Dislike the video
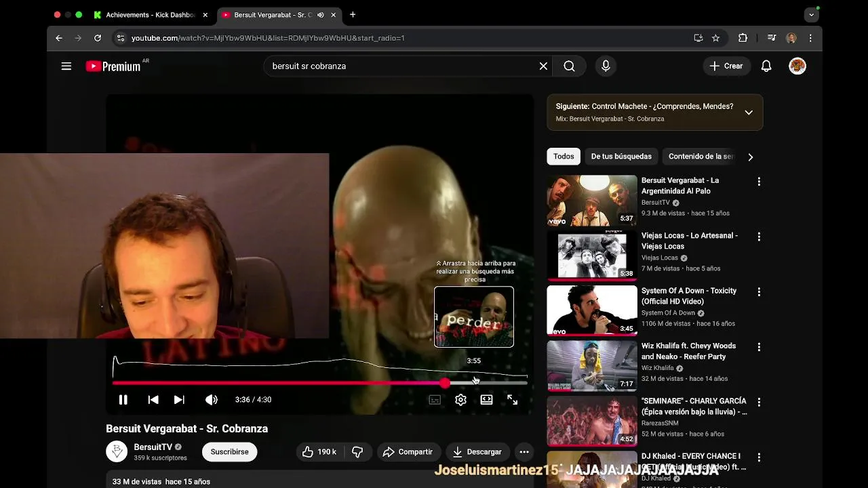 coord(357,451)
